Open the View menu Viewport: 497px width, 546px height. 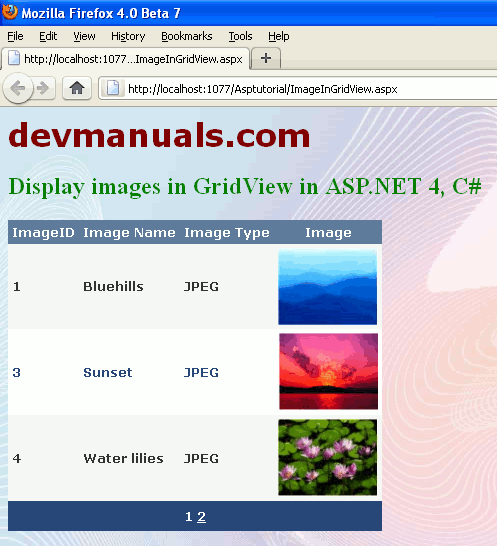coord(84,36)
